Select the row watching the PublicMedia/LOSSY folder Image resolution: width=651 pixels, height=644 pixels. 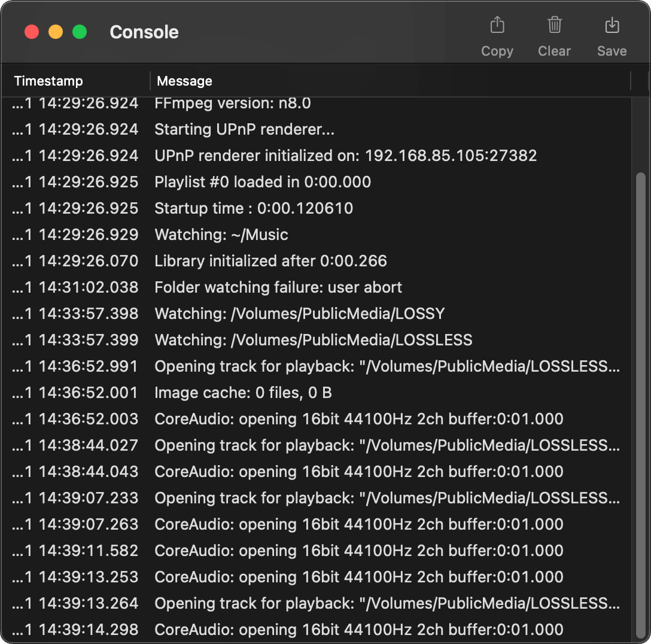pyautogui.click(x=299, y=314)
